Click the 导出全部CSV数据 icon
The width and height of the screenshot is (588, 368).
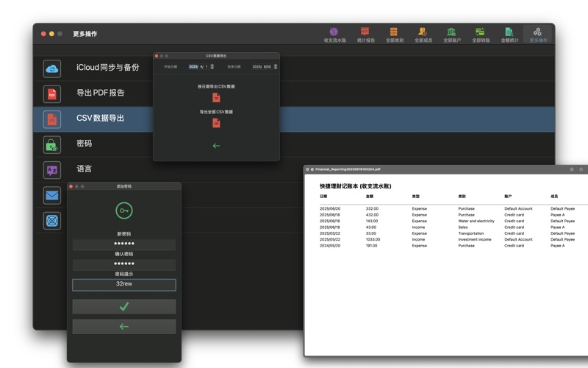click(216, 123)
